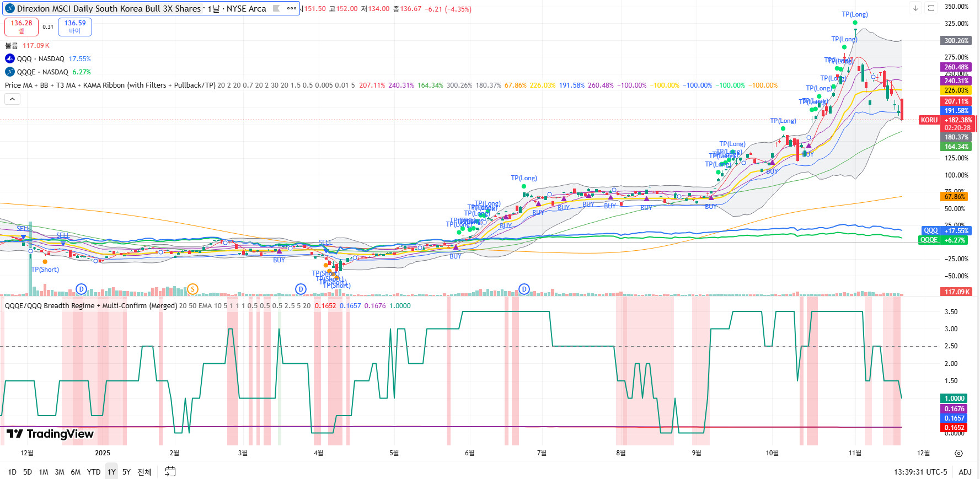Click the dividend D marker near April

click(301, 289)
